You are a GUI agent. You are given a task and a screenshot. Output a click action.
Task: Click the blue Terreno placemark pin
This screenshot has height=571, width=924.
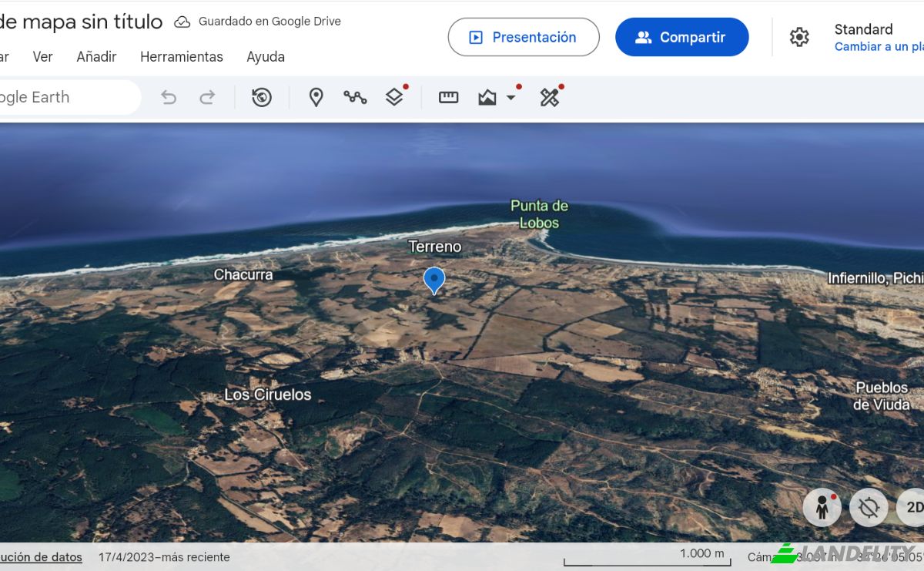coord(434,280)
